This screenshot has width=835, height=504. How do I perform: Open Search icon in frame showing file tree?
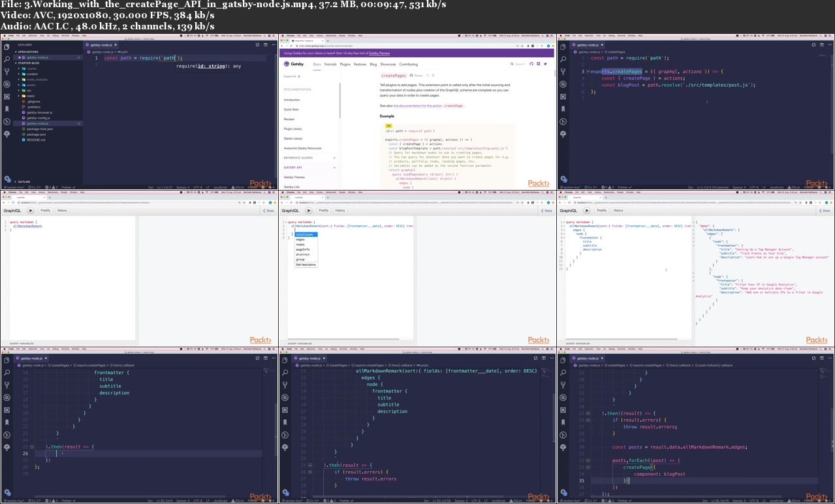click(7, 58)
